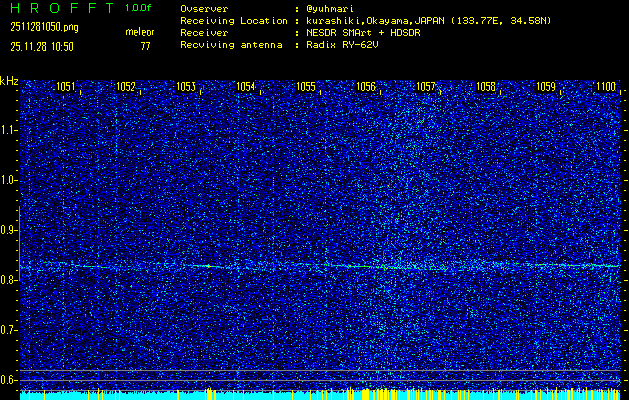This screenshot has height=400, width=629.
Task: Click the bright green carrier signal line
Action: tap(300, 266)
